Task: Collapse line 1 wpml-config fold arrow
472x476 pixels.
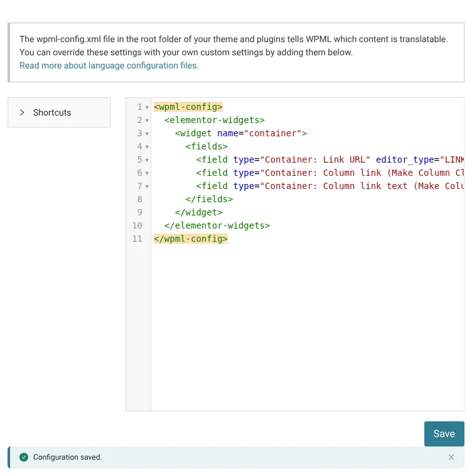Action: pyautogui.click(x=147, y=107)
